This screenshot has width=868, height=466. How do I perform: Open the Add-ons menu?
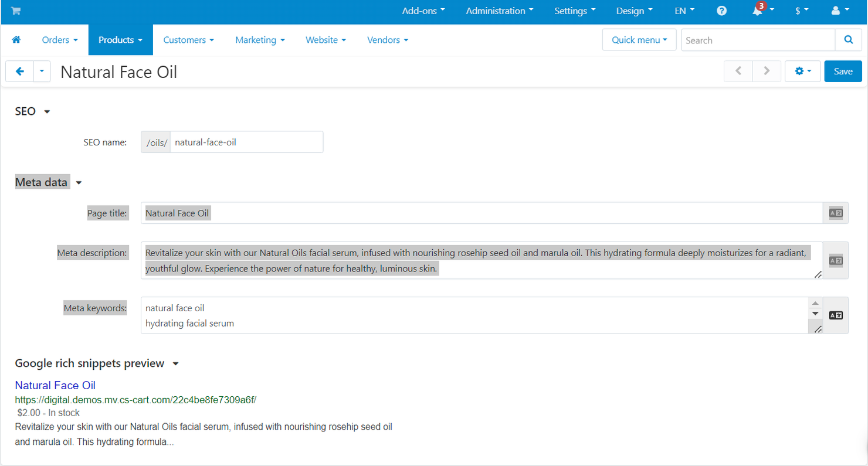pyautogui.click(x=423, y=11)
